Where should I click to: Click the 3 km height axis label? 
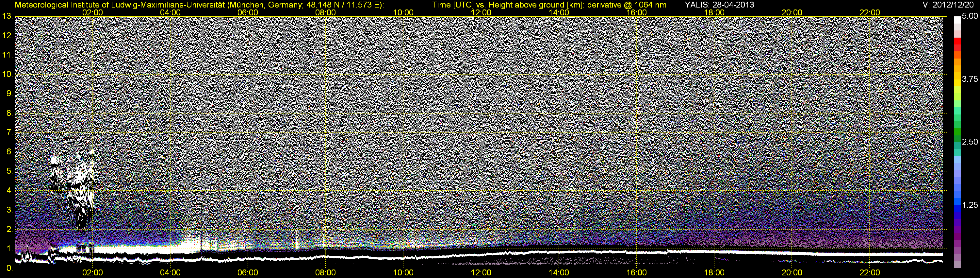[9, 210]
